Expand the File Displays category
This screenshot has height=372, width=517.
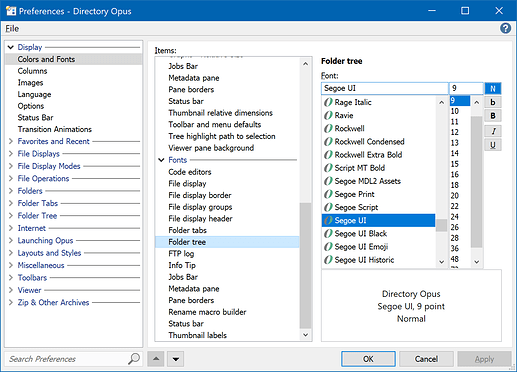(11, 154)
